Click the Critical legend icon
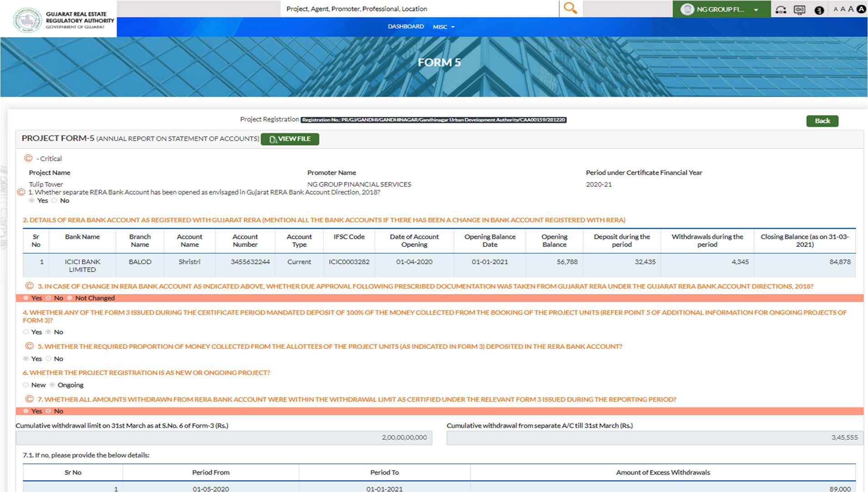The width and height of the screenshot is (868, 492). click(x=28, y=158)
